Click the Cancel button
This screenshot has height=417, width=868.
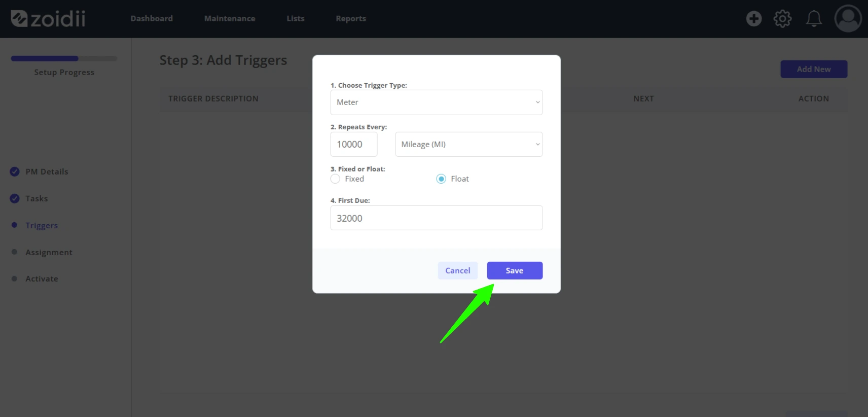[x=457, y=270]
